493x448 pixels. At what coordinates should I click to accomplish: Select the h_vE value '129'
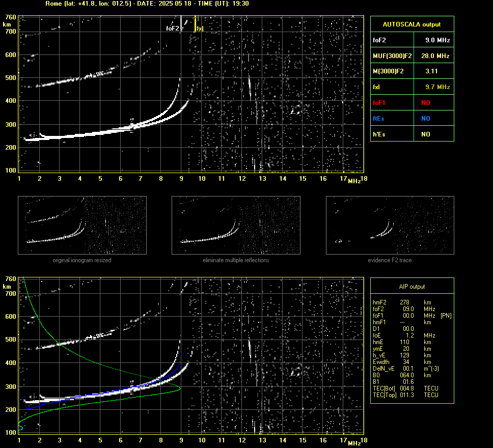(x=404, y=355)
